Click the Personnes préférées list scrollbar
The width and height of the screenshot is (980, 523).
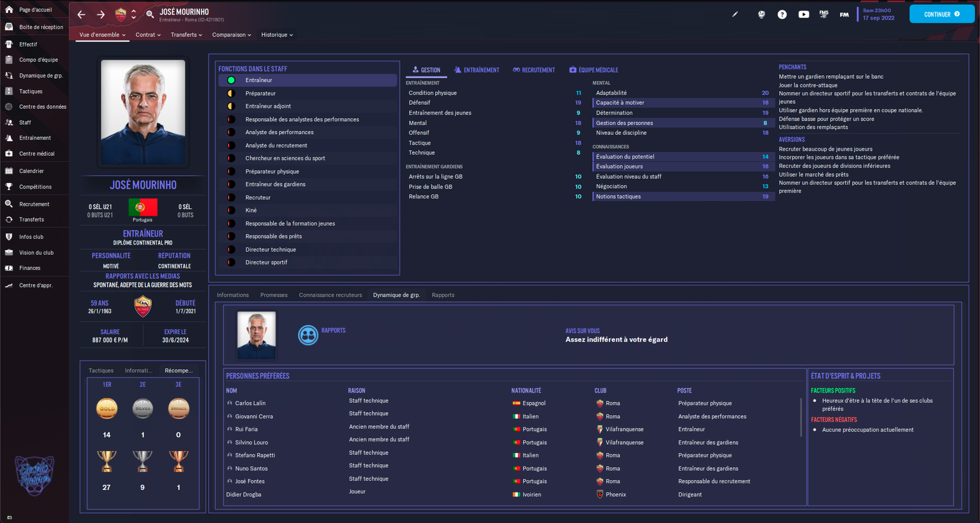pyautogui.click(x=801, y=418)
